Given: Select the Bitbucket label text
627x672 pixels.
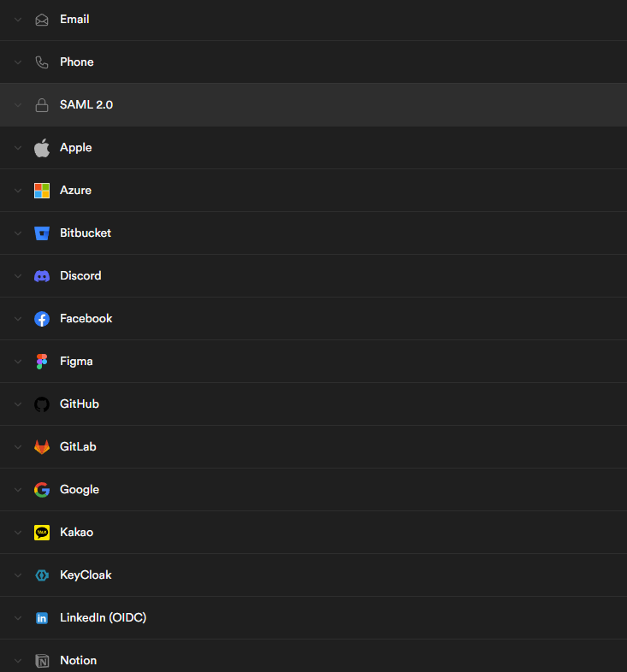Looking at the screenshot, I should point(86,233).
